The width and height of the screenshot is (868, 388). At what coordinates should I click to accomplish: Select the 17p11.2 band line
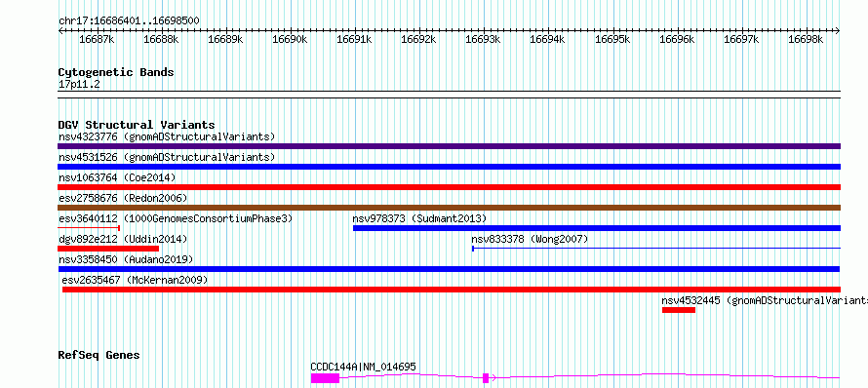pyautogui.click(x=449, y=95)
